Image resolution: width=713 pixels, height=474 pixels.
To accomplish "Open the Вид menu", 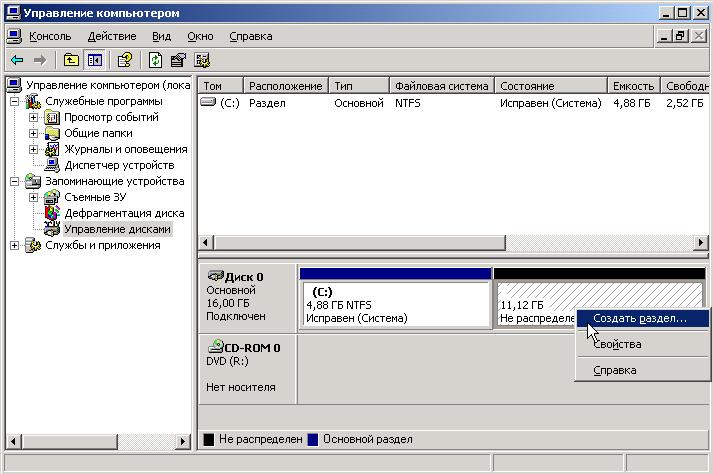I will (x=161, y=36).
